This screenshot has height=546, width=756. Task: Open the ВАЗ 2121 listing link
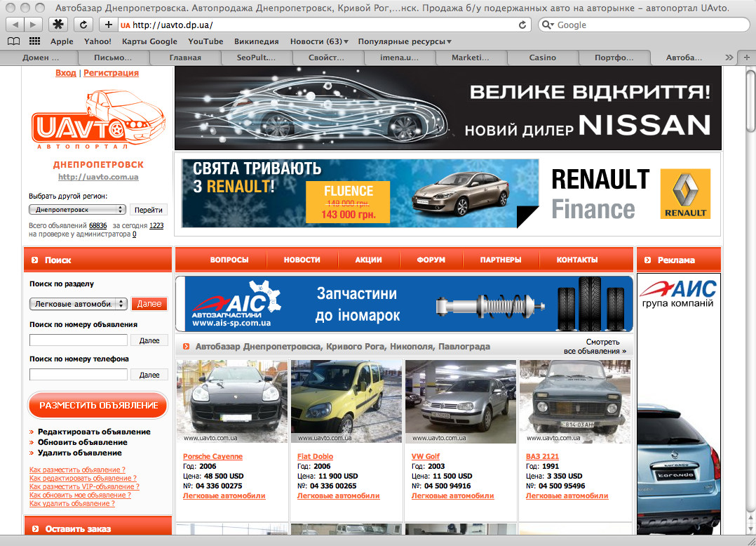pyautogui.click(x=542, y=456)
